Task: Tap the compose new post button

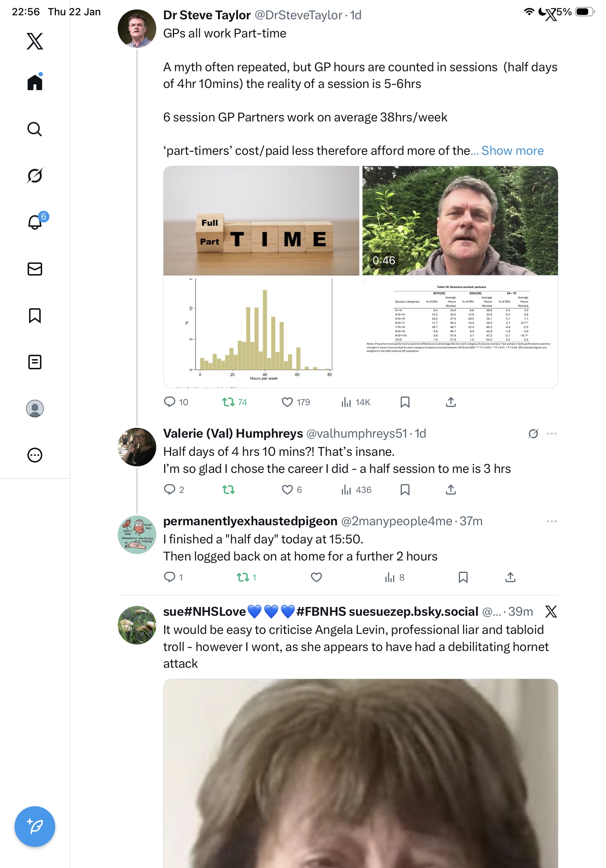Action: click(x=35, y=826)
